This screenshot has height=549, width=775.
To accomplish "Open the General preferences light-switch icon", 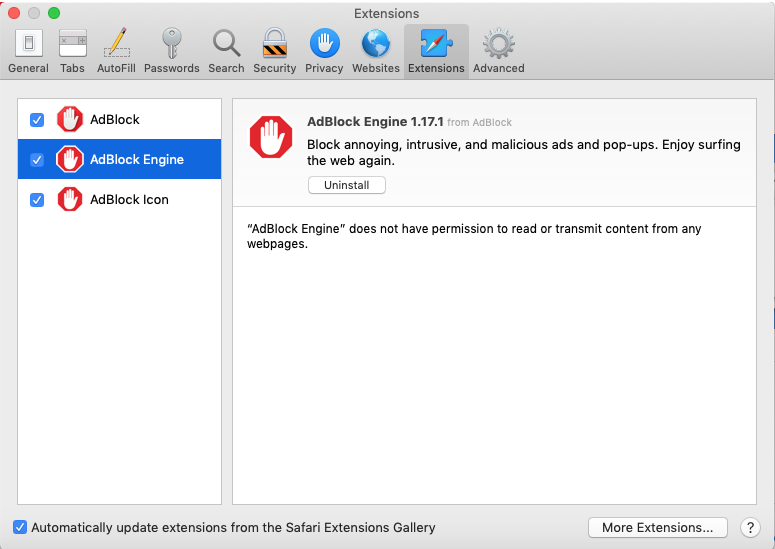I will click(29, 43).
